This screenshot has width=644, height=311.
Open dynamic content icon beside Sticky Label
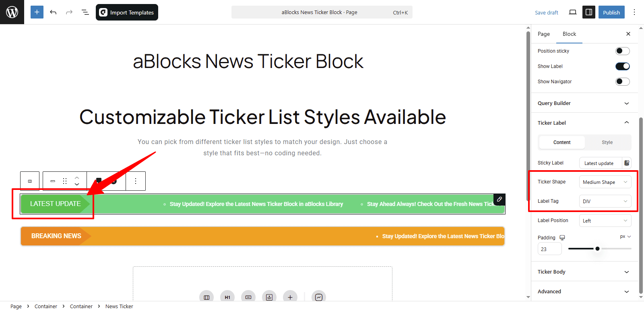click(627, 163)
